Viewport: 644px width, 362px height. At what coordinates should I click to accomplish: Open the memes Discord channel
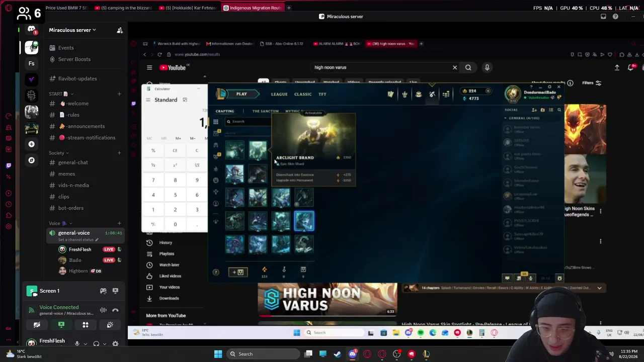click(66, 174)
